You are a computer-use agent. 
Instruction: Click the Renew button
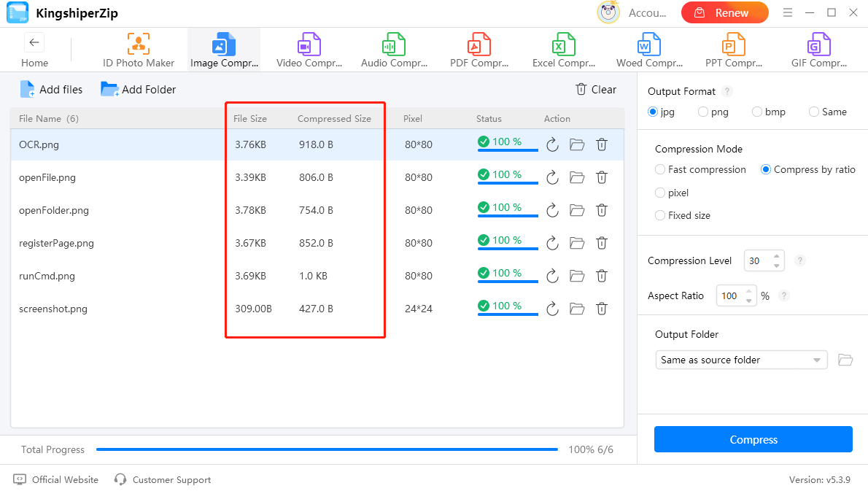click(724, 13)
